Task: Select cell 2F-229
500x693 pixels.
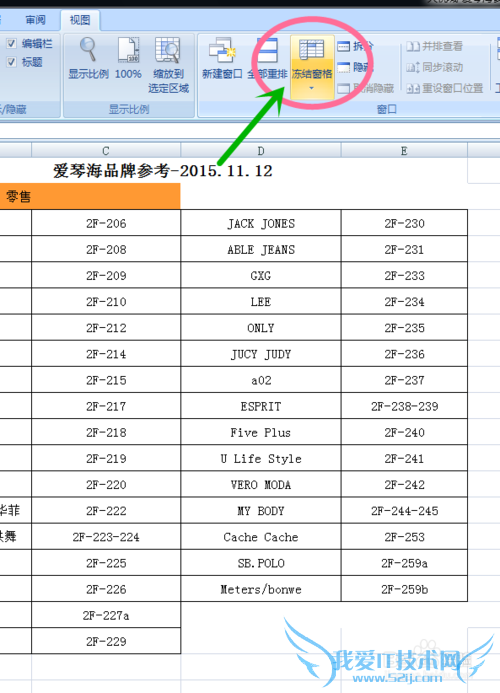Action: click(x=106, y=640)
